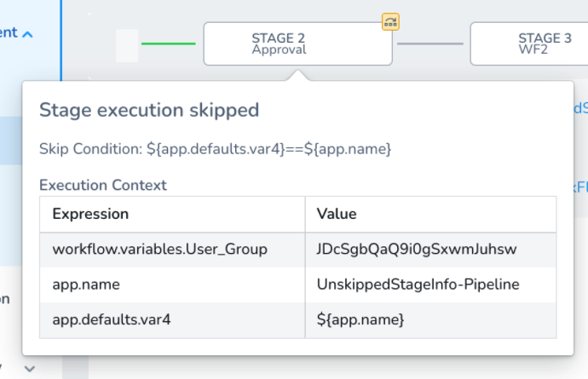This screenshot has width=588, height=379.
Task: Select the workflow.variables.User_Group expression cell
Action: tap(172, 250)
